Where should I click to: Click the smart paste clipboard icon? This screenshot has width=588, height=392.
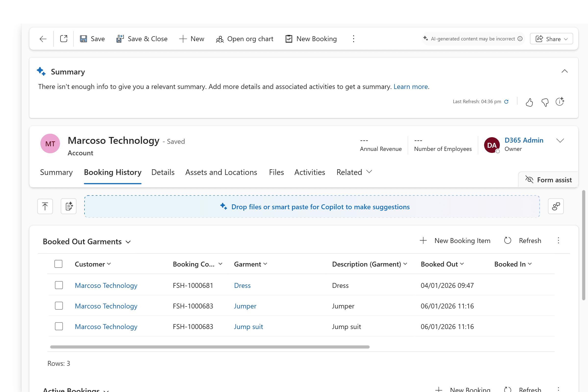click(x=69, y=207)
